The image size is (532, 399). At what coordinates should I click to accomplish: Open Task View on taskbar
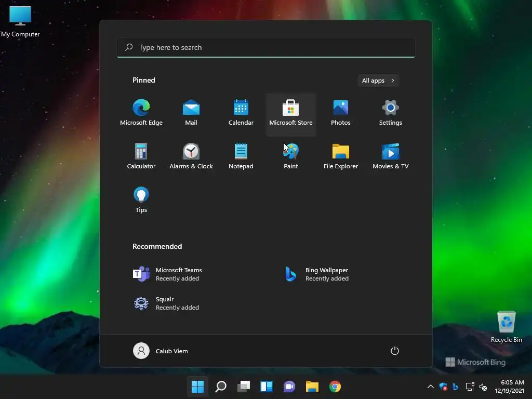click(x=243, y=387)
